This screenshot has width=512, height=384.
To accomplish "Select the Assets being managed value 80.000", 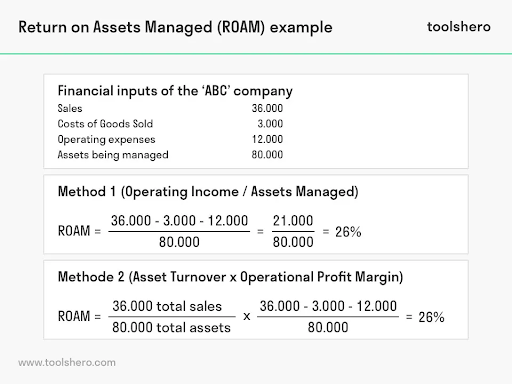I will coord(267,155).
